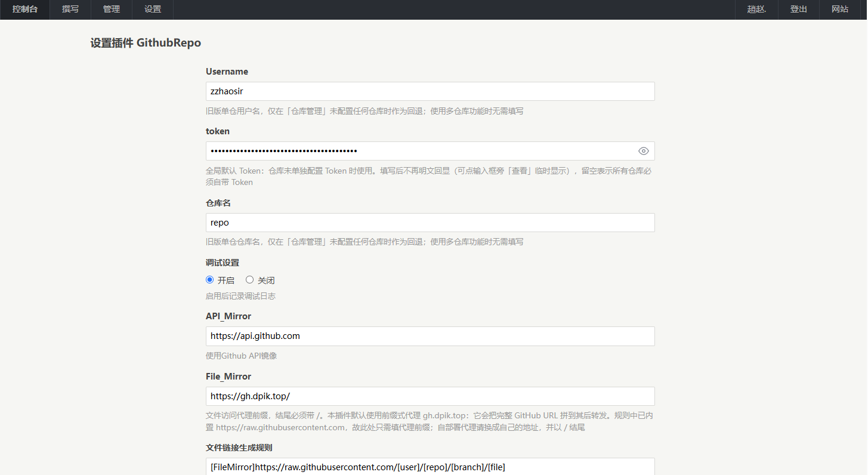Select the 关闭 debug radio button

(x=250, y=279)
